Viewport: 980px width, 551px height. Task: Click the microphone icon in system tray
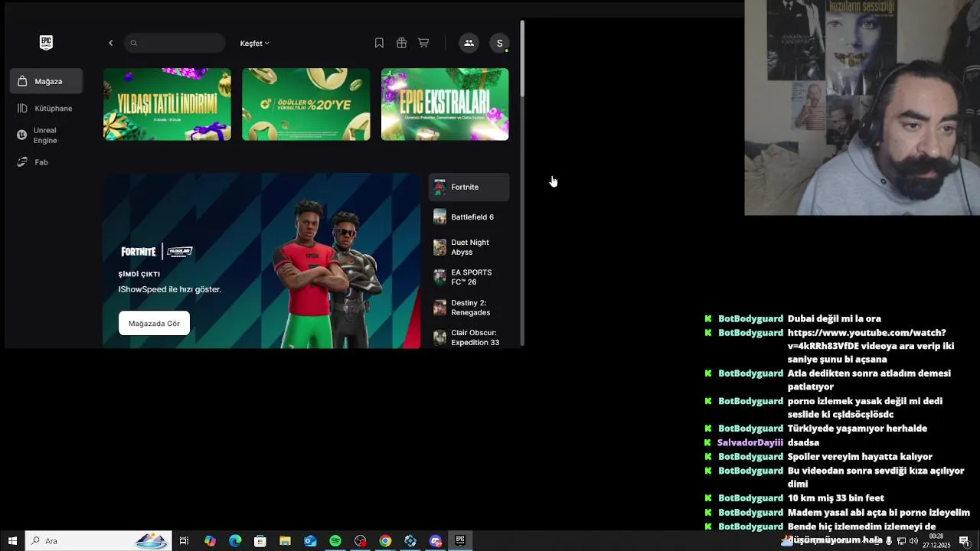(889, 541)
